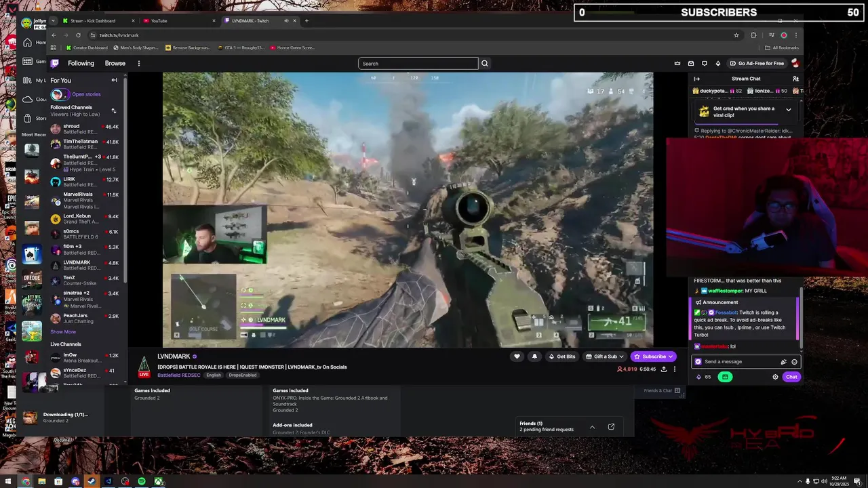Image resolution: width=868 pixels, height=488 pixels.
Task: Expand the Friends pending requests panel
Action: click(592, 427)
